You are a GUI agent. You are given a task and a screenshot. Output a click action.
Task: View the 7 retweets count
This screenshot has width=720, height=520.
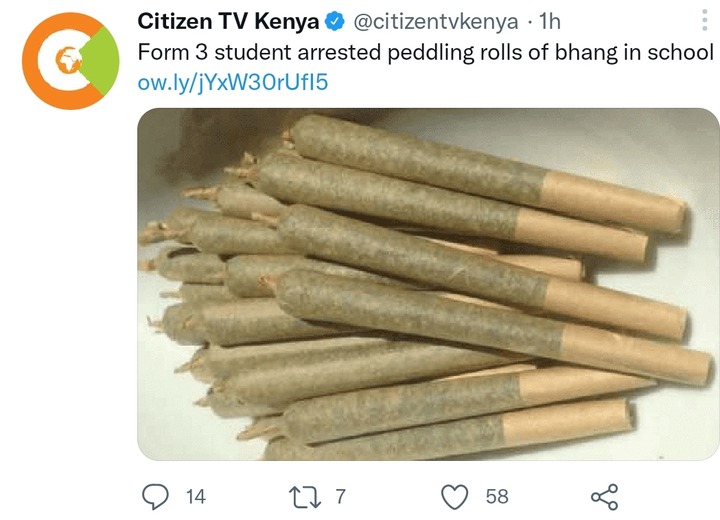coord(340,497)
